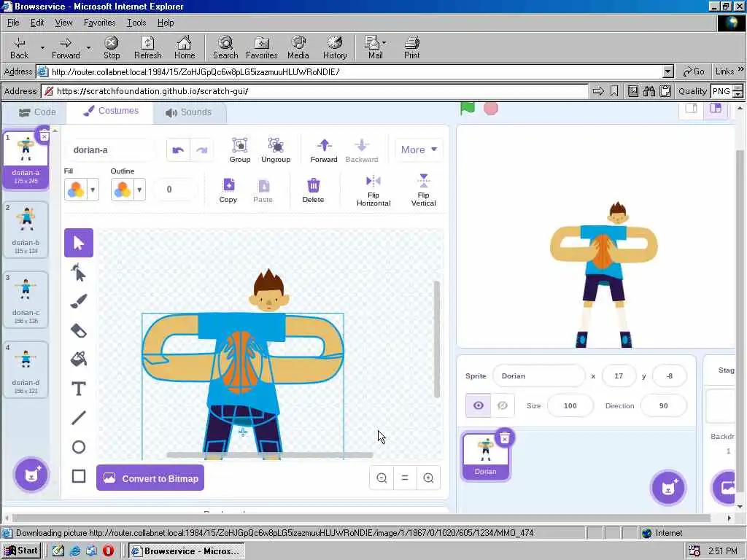Image resolution: width=747 pixels, height=560 pixels.
Task: Open the Choose a Costume button
Action: pyautogui.click(x=31, y=474)
